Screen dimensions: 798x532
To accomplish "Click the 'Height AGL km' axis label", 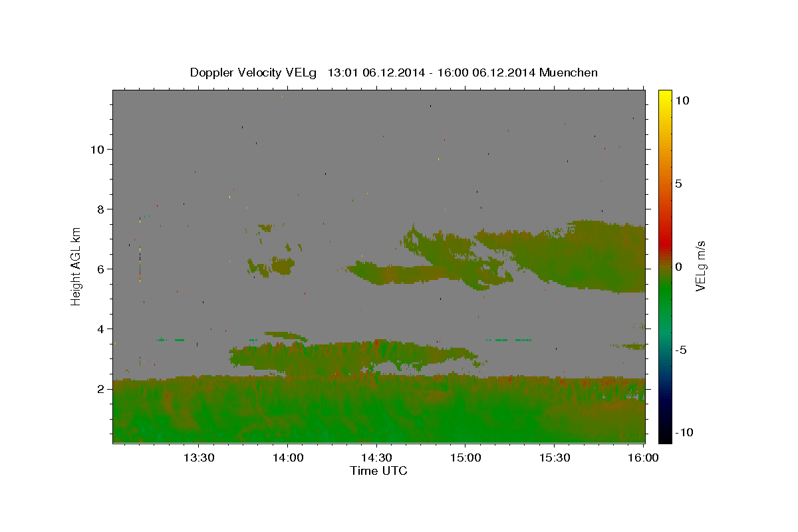I will click(76, 266).
